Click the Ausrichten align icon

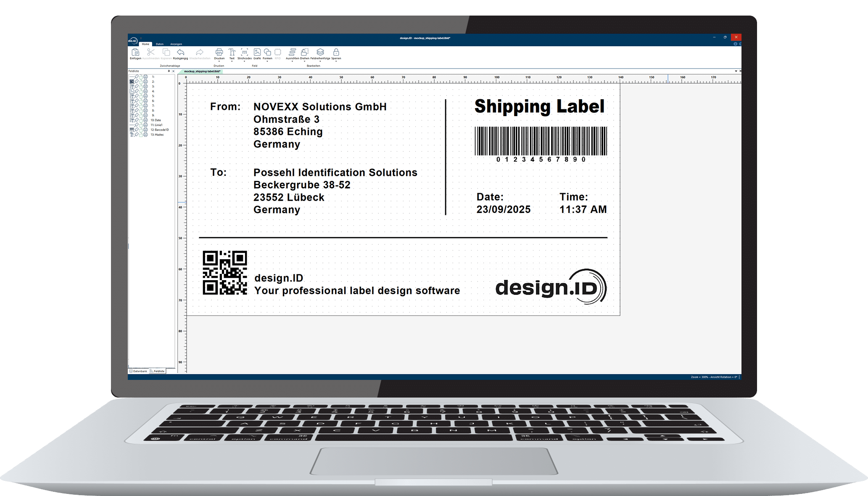292,52
